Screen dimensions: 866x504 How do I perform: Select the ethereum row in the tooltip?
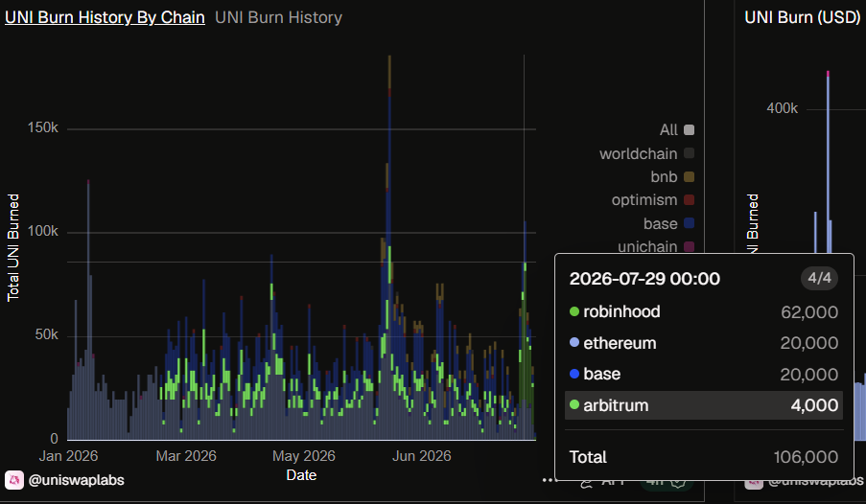[x=704, y=343]
